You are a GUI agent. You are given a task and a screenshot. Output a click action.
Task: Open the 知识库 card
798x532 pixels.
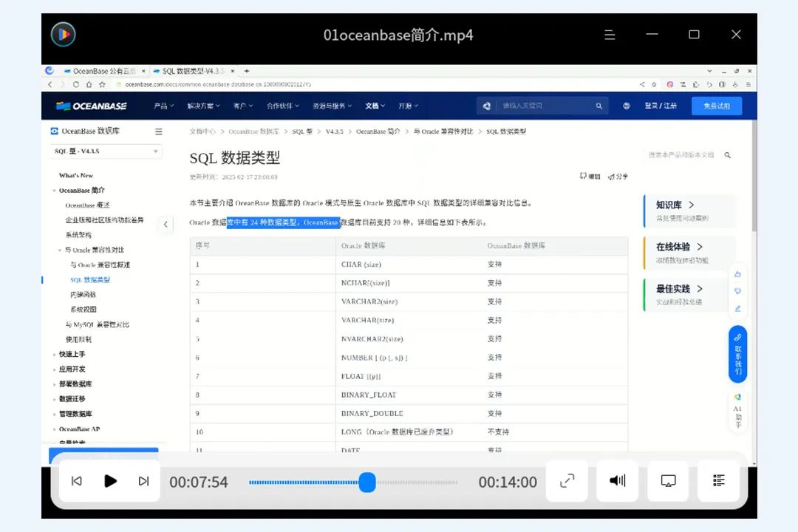(689, 211)
